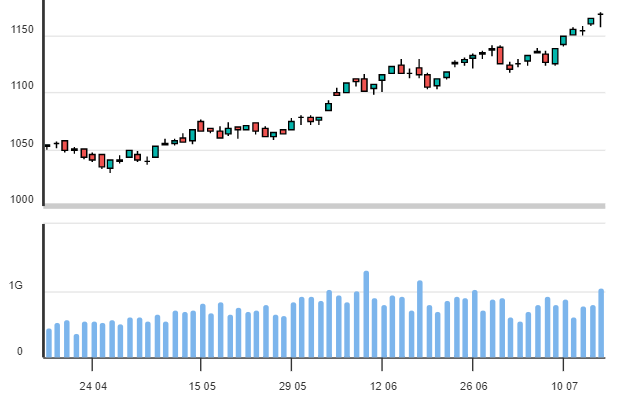
Task: Click the 1150 price axis label
Action: 22,33
